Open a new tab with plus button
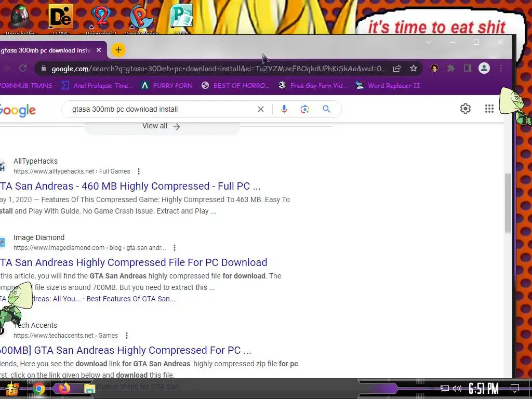 pos(118,50)
